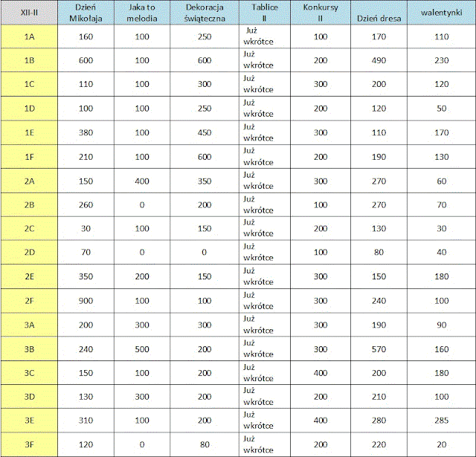
Task: Select 210 in row 1F Dzień Mikołaja
Action: click(x=86, y=157)
